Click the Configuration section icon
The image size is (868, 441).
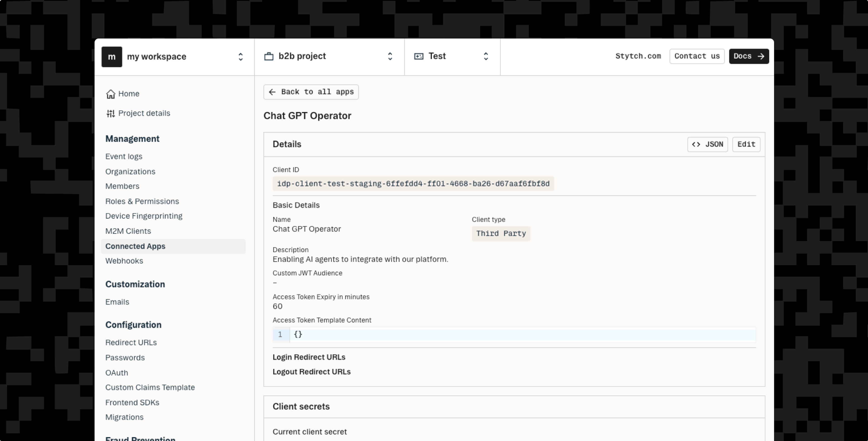click(133, 324)
